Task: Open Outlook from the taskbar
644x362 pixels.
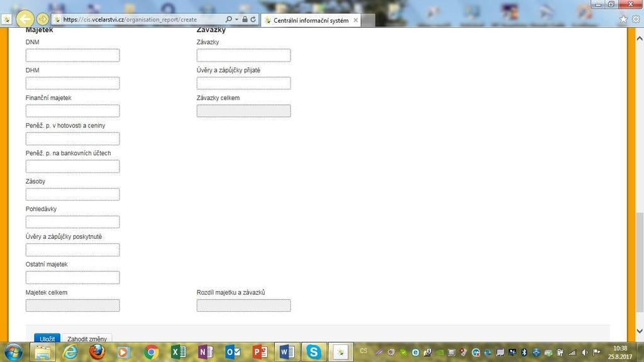Action: [233, 352]
